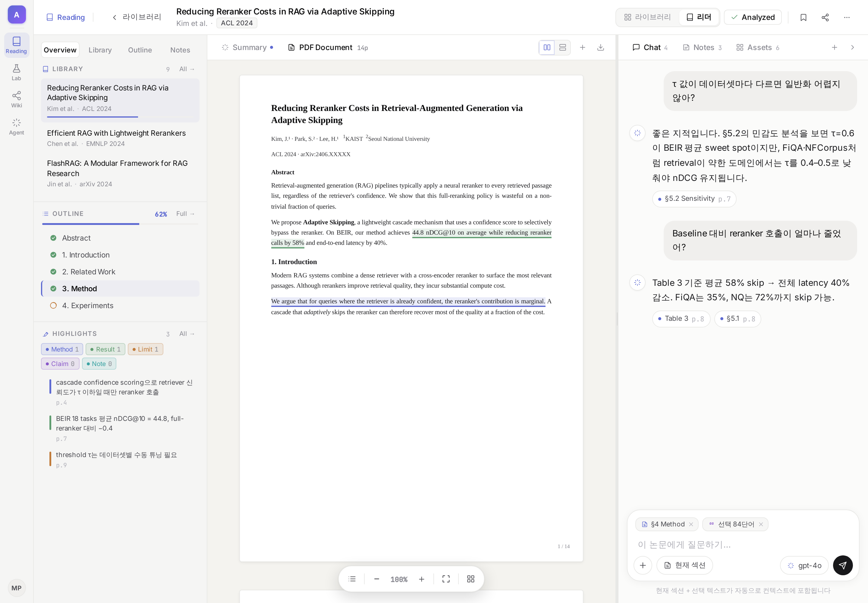The image size is (868, 603).
Task: Click the Analyzed status button
Action: tap(753, 17)
